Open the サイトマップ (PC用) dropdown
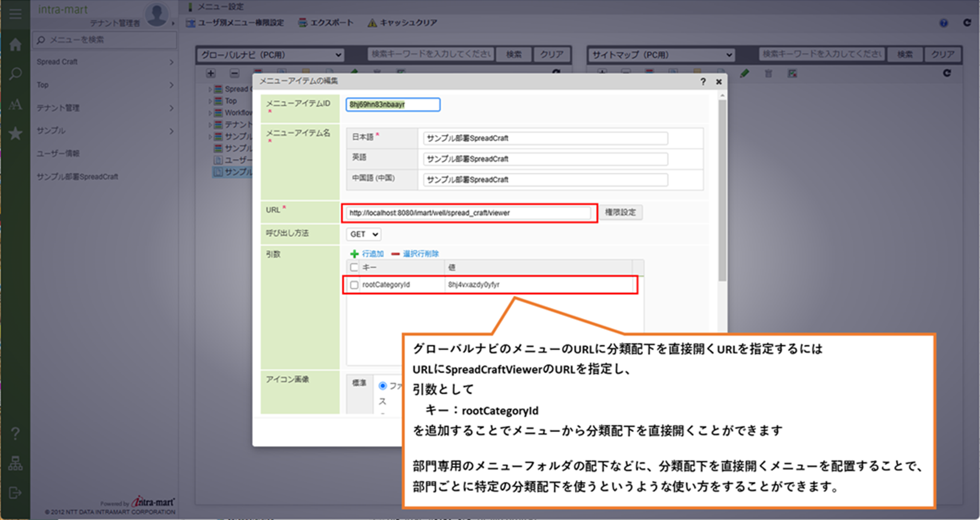The width and height of the screenshot is (980, 520). point(661,55)
